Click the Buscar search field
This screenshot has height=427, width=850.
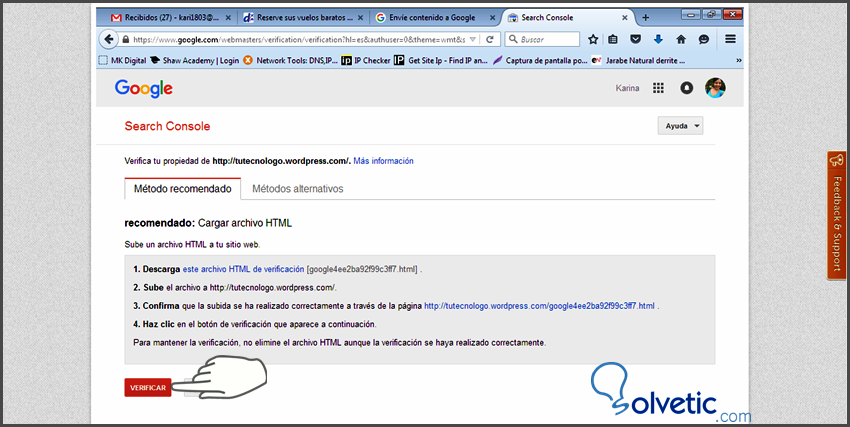542,39
